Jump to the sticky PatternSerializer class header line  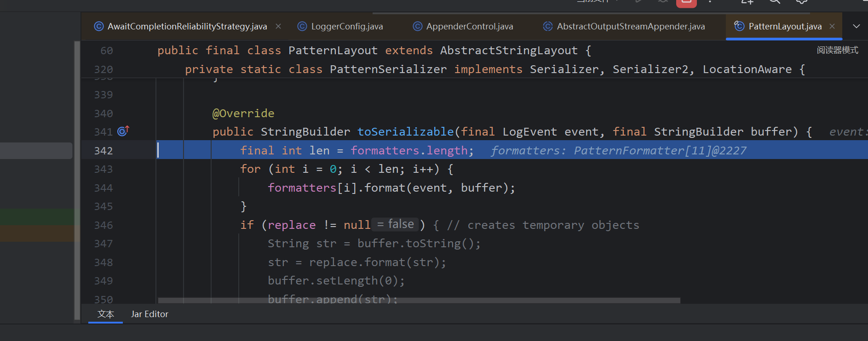coord(494,69)
